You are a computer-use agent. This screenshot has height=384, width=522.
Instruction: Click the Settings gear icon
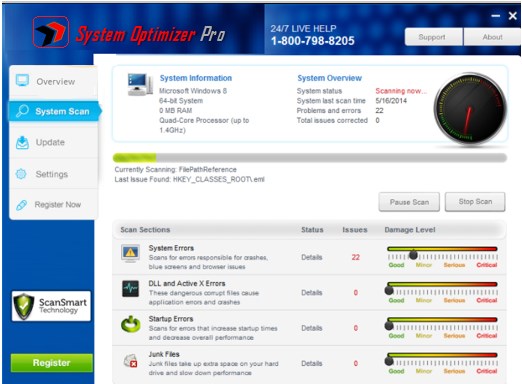pyautogui.click(x=21, y=174)
